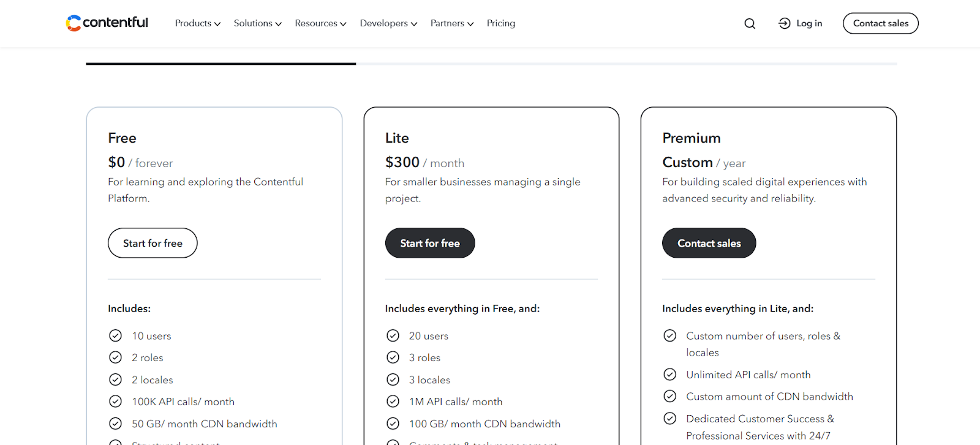980x445 pixels.
Task: Expand the Developers dropdown menu
Action: (x=389, y=23)
